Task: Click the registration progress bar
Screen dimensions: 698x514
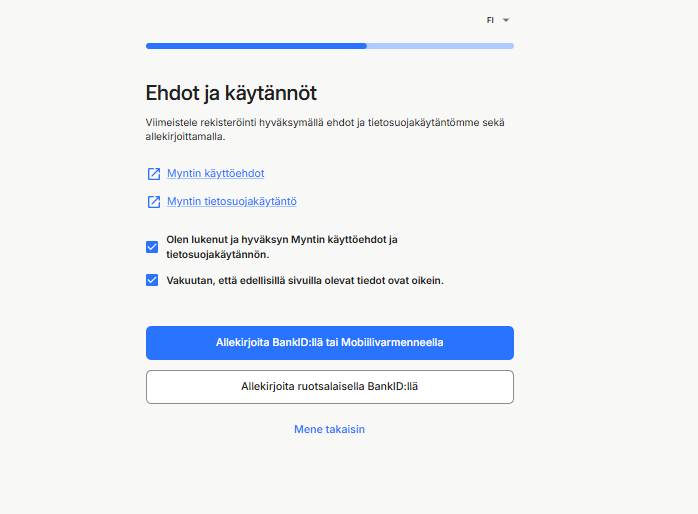Action: [330, 46]
